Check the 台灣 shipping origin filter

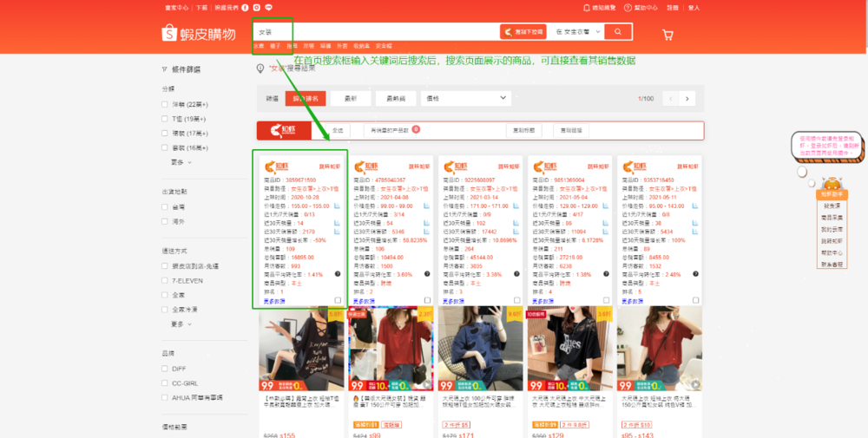pyautogui.click(x=165, y=207)
